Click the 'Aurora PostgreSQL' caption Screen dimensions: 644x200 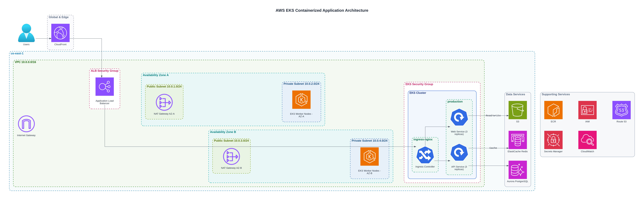tap(517, 181)
